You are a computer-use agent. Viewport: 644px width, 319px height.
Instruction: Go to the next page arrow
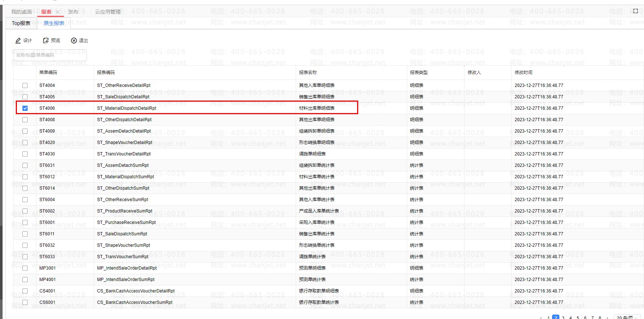point(607,318)
